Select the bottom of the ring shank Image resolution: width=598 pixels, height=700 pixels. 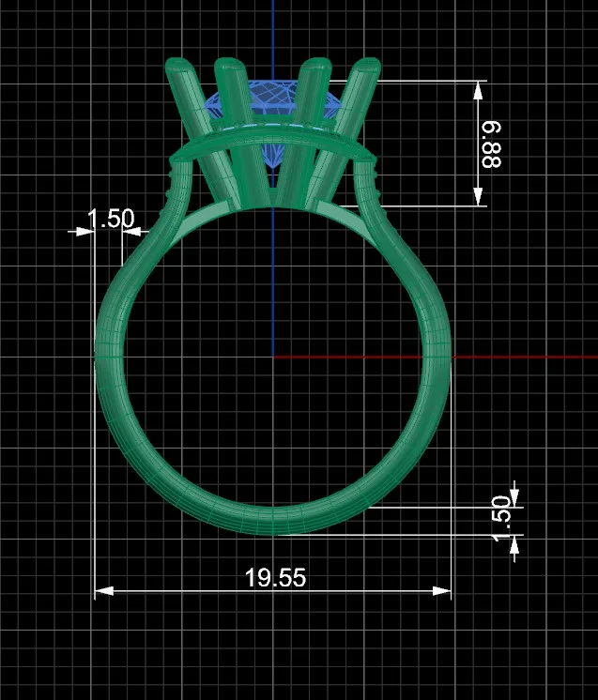pyautogui.click(x=272, y=519)
